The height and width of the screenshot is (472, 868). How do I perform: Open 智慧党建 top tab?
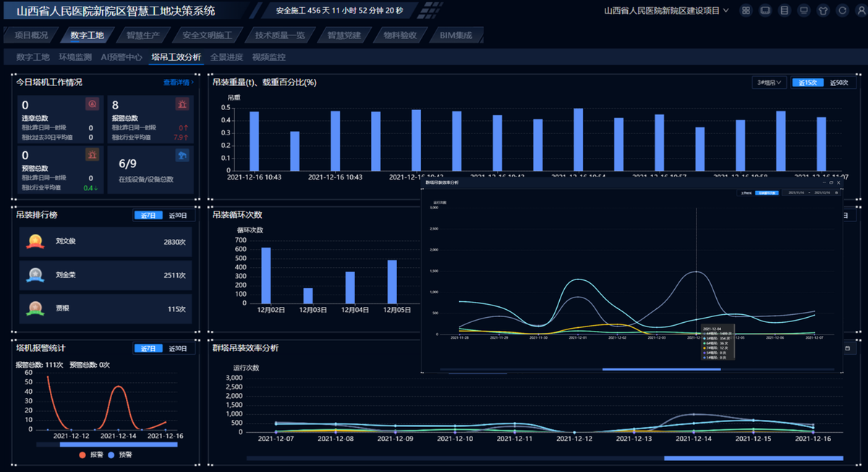[x=344, y=35]
